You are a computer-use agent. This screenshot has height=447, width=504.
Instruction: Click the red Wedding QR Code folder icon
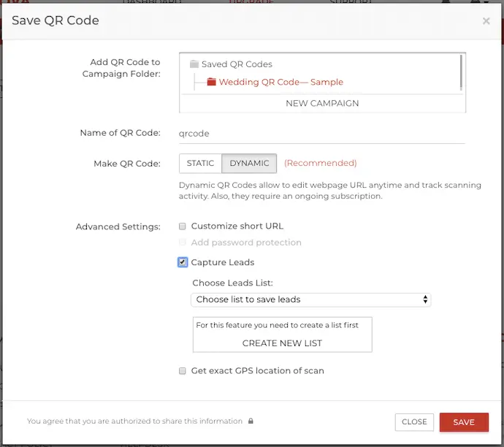pyautogui.click(x=211, y=82)
